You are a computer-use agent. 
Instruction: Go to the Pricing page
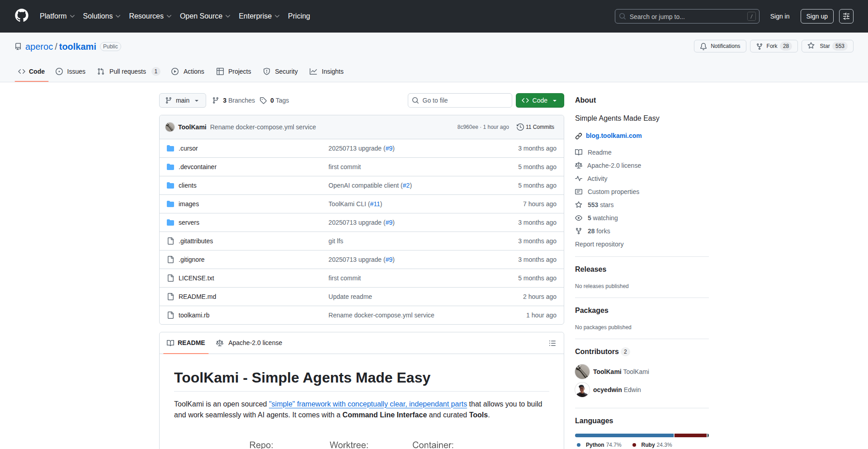[299, 16]
